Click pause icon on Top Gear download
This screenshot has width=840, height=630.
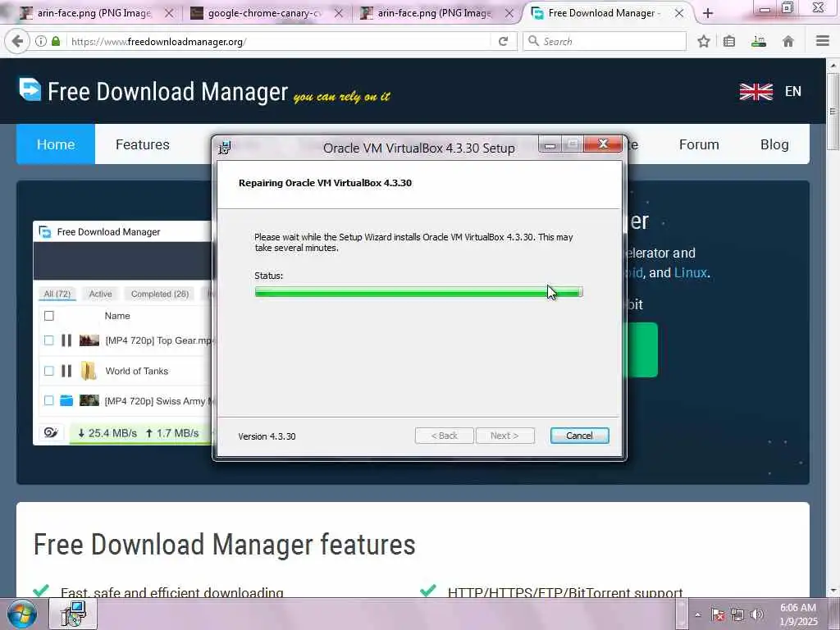(x=66, y=340)
